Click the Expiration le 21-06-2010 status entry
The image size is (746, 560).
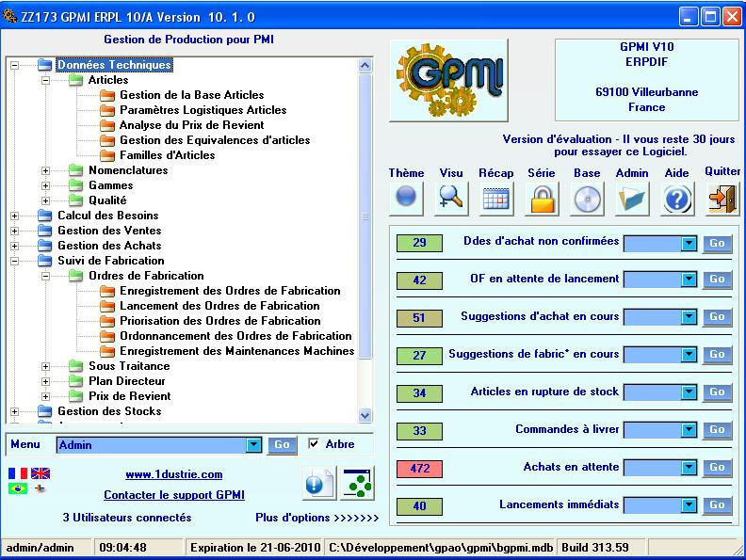tap(255, 548)
